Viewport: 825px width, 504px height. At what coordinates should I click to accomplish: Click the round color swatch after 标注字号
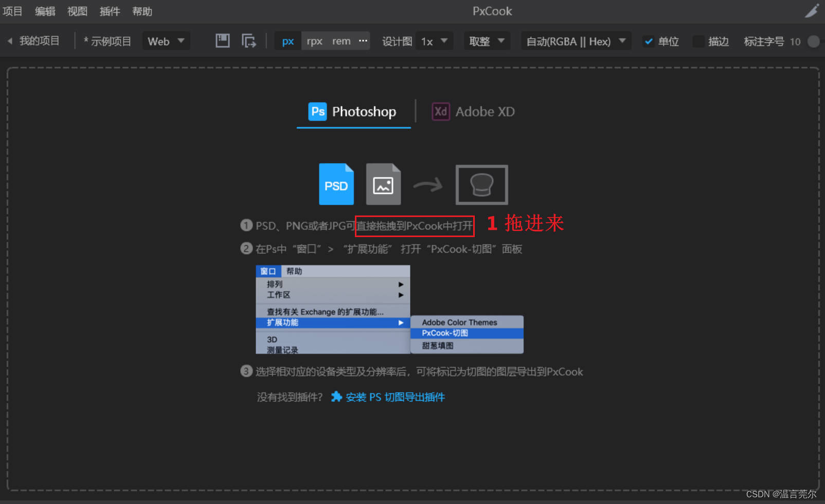click(x=814, y=41)
